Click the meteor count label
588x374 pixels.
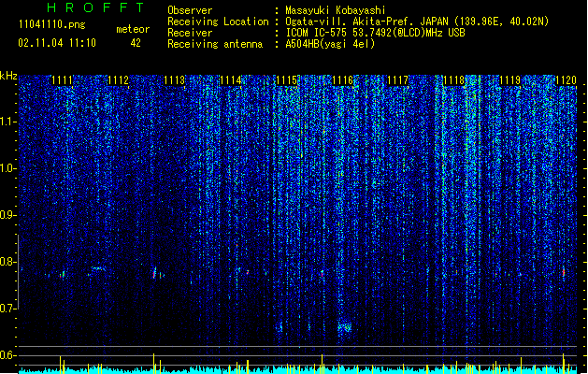[133, 29]
